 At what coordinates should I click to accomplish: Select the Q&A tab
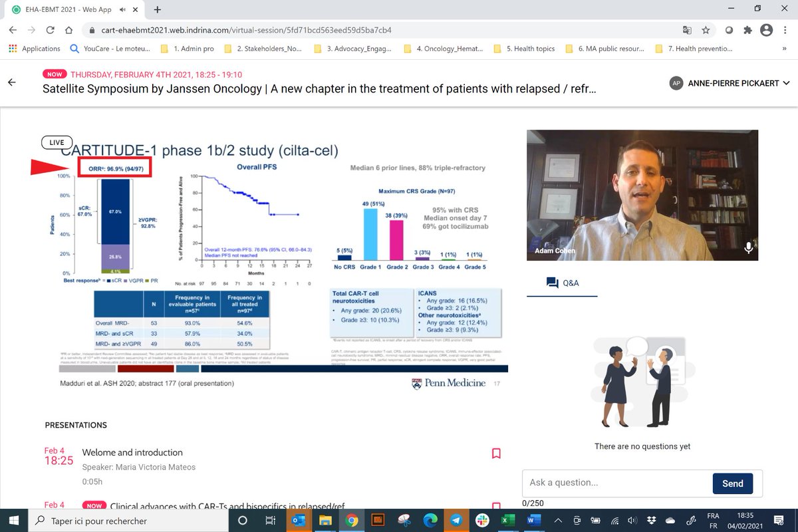562,283
